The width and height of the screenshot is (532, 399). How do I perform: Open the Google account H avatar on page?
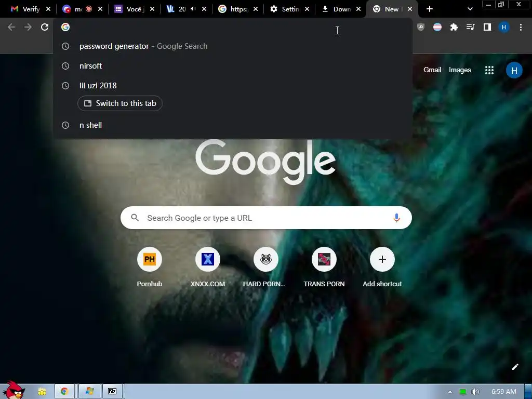514,70
